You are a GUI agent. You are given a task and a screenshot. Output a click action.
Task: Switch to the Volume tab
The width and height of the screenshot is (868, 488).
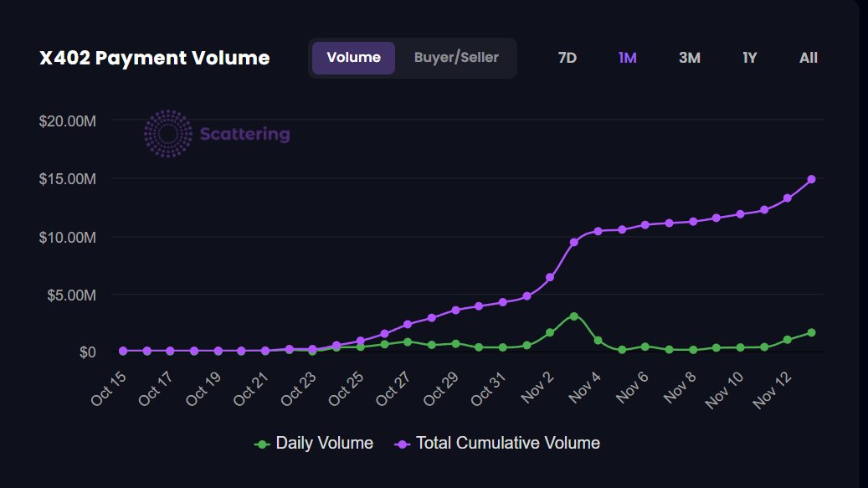355,57
